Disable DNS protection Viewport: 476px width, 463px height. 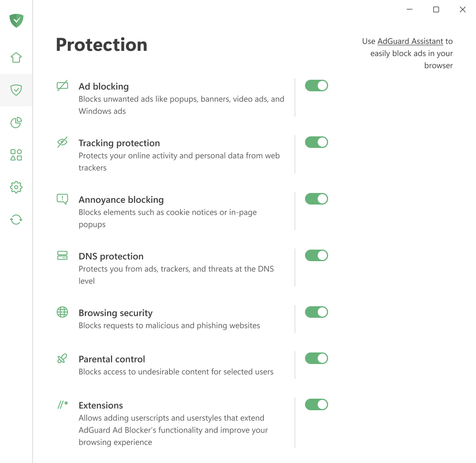(316, 255)
